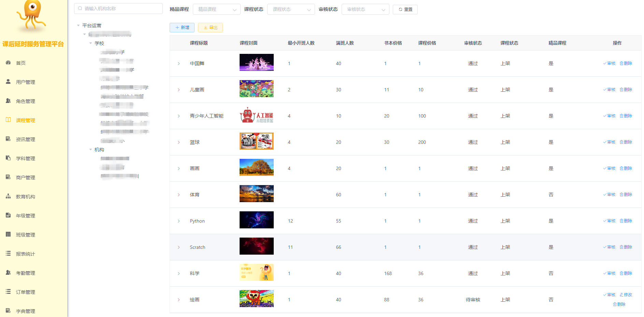Viewport: 644px width, 317px height.
Task: Open the 精品课程 filter dropdown
Action: [216, 10]
